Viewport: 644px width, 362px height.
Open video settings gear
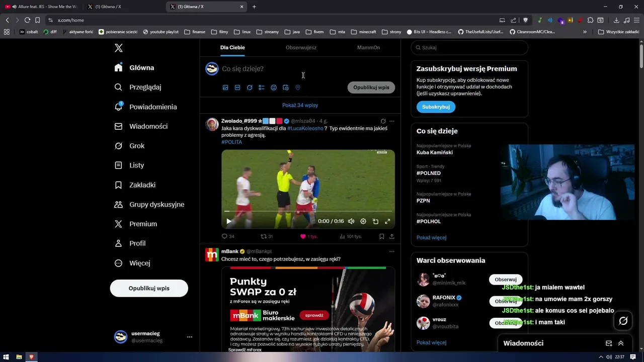(x=363, y=221)
